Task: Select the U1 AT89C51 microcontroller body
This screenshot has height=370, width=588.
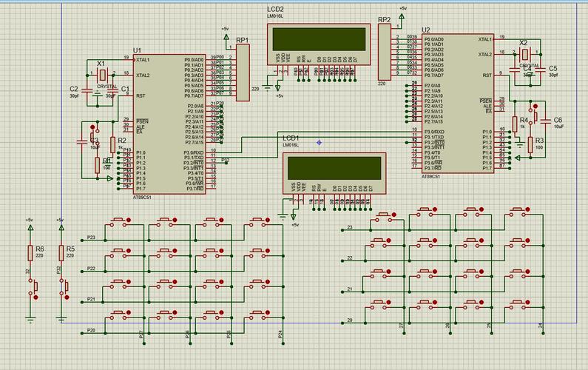Action: [x=169, y=124]
